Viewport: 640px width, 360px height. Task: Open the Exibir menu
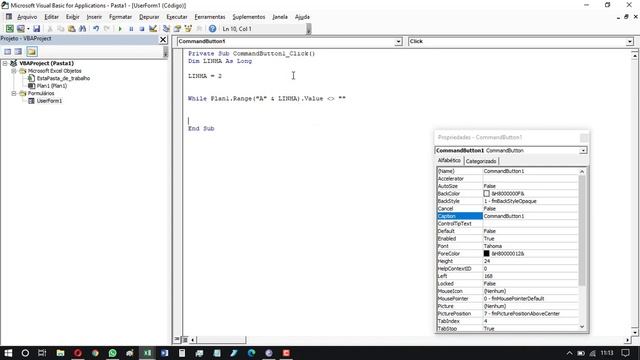click(73, 17)
